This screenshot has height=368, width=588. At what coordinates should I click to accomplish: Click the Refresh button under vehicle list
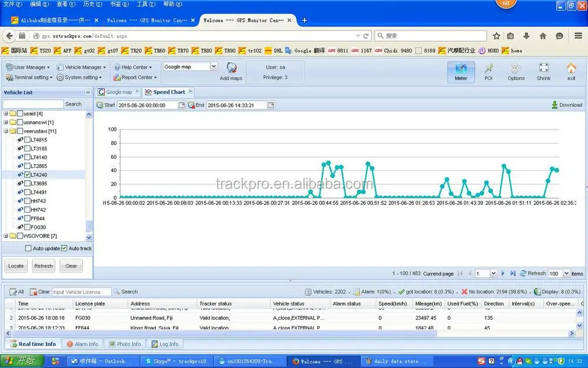pos(43,266)
